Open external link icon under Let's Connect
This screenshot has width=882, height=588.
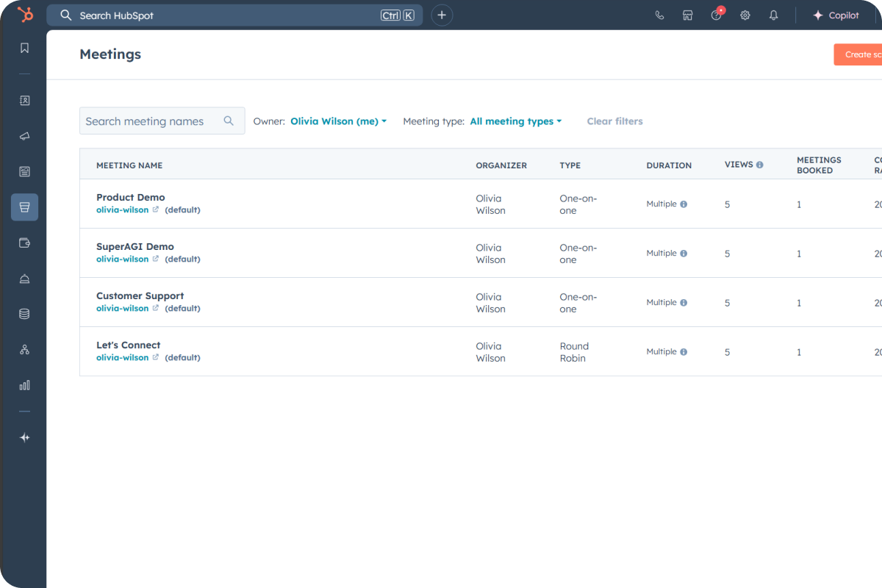[155, 357]
